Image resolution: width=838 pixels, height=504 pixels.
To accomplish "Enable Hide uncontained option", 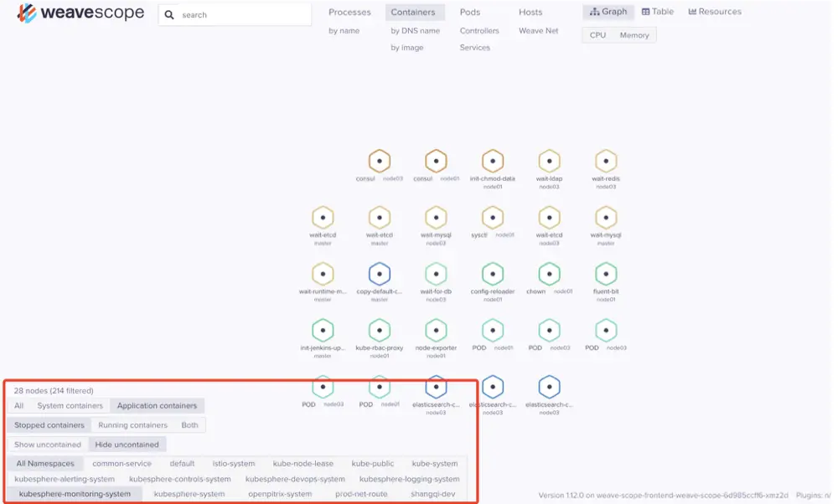I will [x=127, y=445].
